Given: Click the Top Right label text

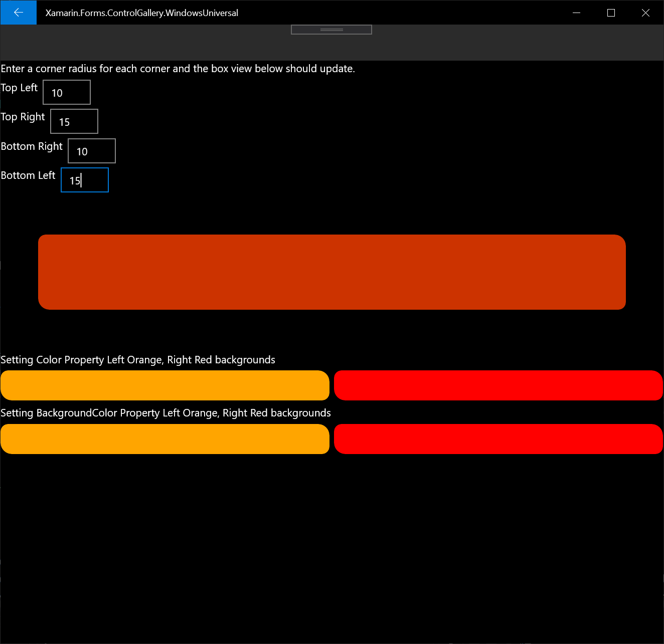Looking at the screenshot, I should tap(23, 117).
